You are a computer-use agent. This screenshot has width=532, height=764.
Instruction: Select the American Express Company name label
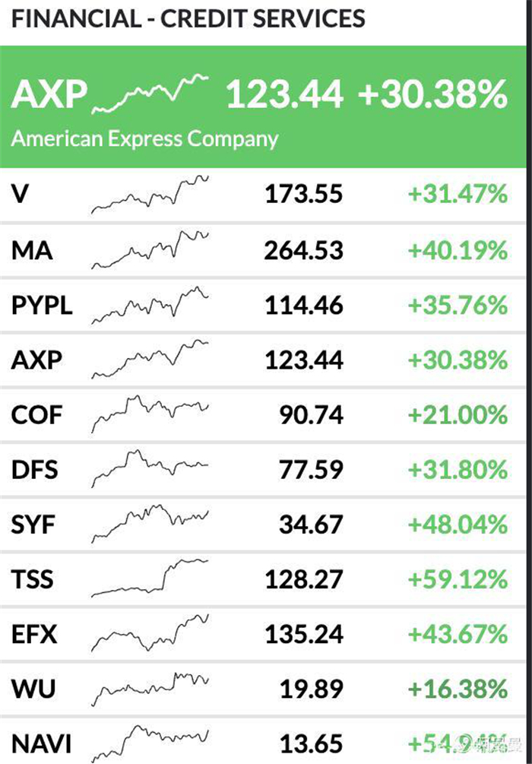point(144,139)
